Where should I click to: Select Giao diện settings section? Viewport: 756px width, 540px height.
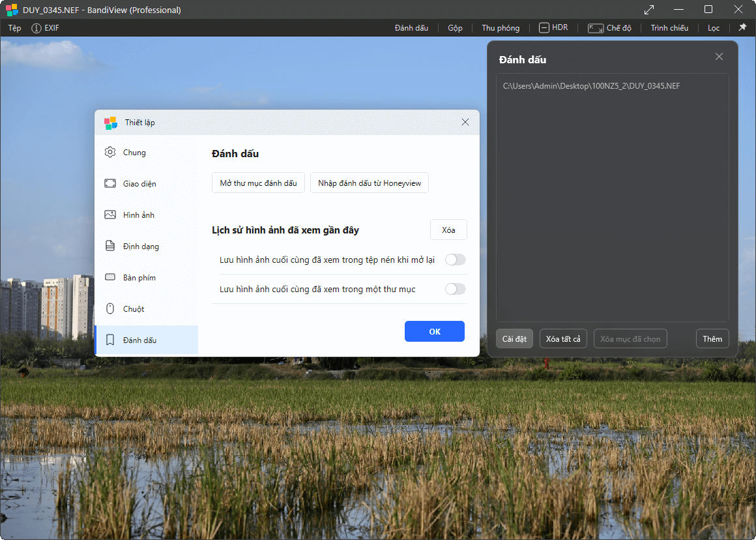[139, 184]
